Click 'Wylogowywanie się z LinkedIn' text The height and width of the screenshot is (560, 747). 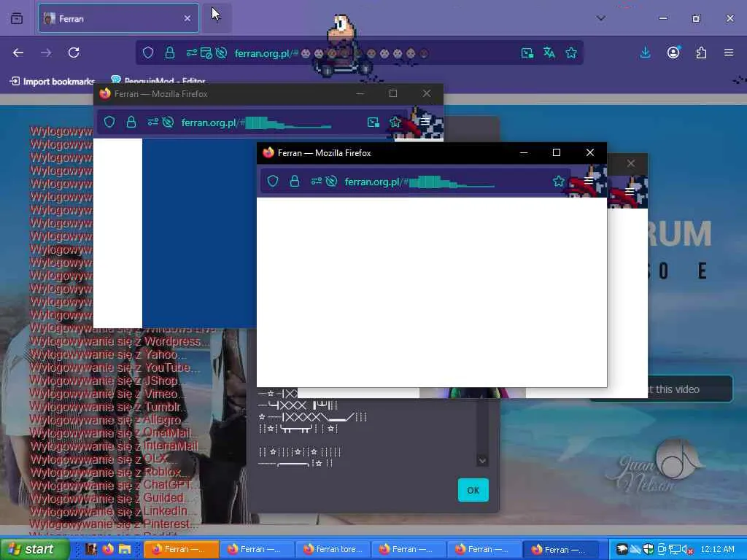pos(113,511)
